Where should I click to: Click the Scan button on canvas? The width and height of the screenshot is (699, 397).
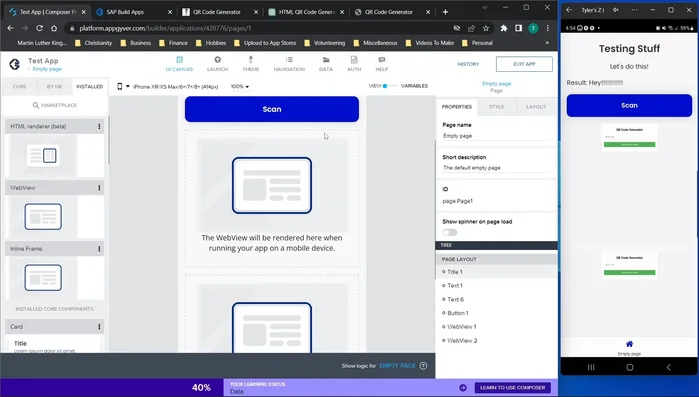coord(272,109)
